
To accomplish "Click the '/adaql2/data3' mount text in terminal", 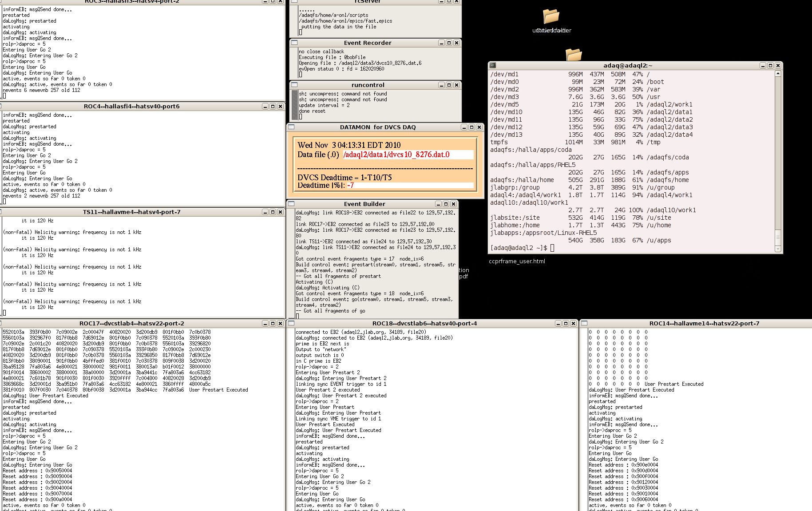I will 669,127.
